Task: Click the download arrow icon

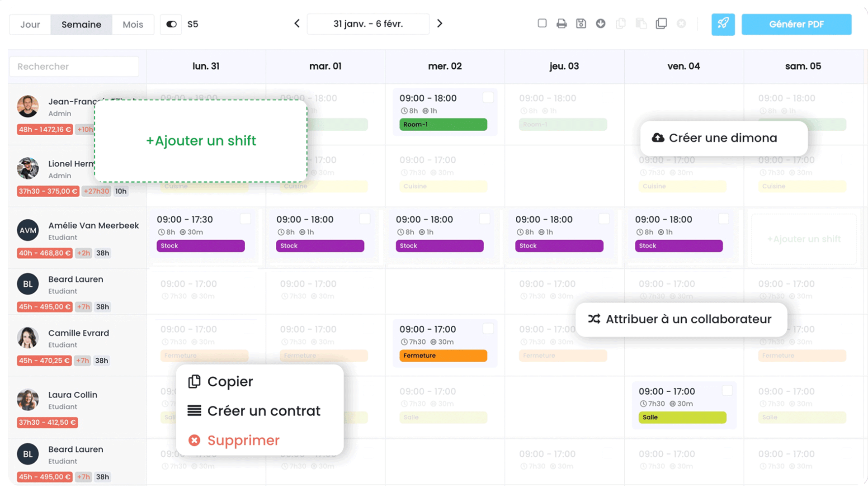Action: click(600, 24)
